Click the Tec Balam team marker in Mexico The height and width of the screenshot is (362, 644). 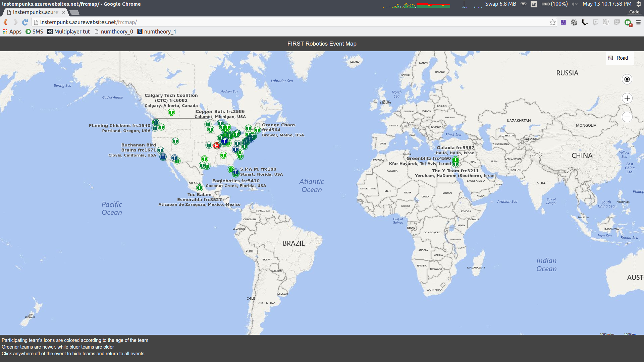200,188
